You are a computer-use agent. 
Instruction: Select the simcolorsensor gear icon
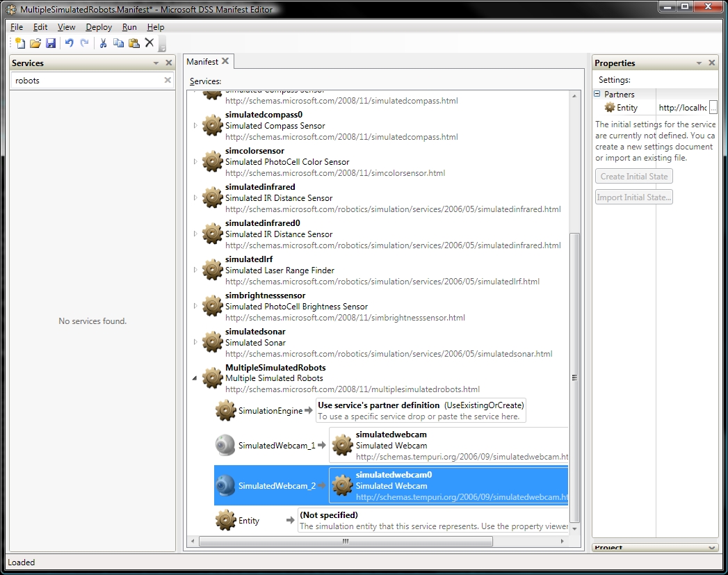pyautogui.click(x=213, y=161)
